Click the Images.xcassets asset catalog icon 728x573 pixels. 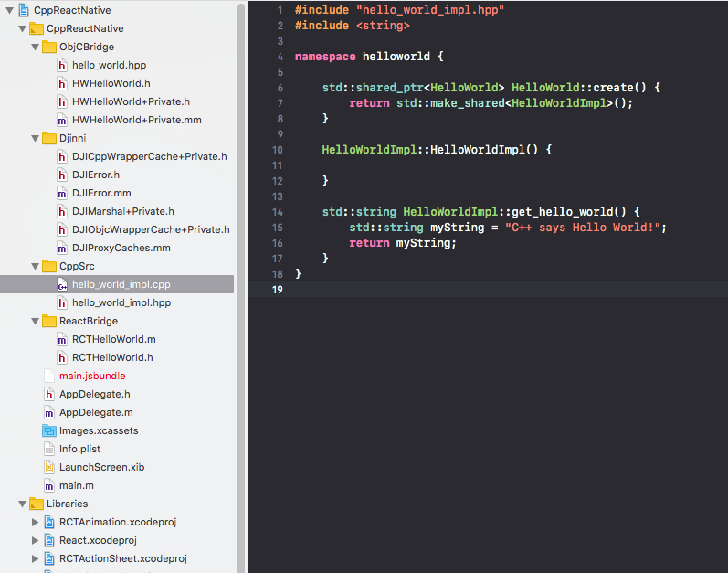click(49, 431)
